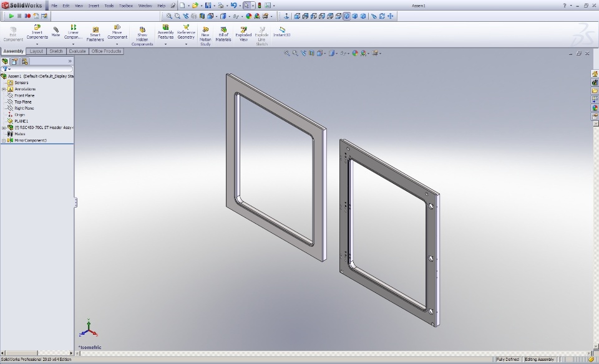599x364 pixels.
Task: Click the Save disk icon
Action: coord(208,6)
